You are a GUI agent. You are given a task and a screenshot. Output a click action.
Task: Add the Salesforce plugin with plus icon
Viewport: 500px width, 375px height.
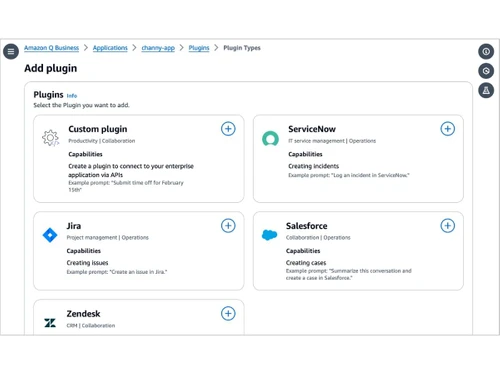coord(448,226)
